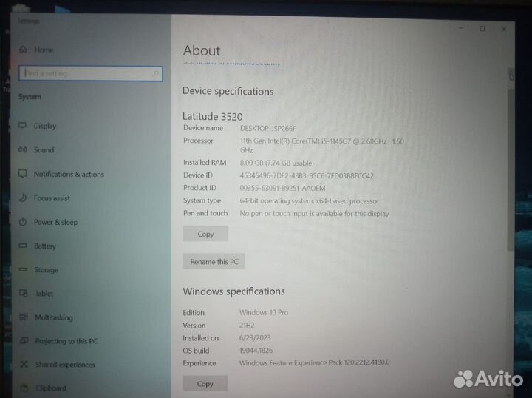Click the Power & sleep icon
Screen dimensions: 532x398
click(x=23, y=222)
